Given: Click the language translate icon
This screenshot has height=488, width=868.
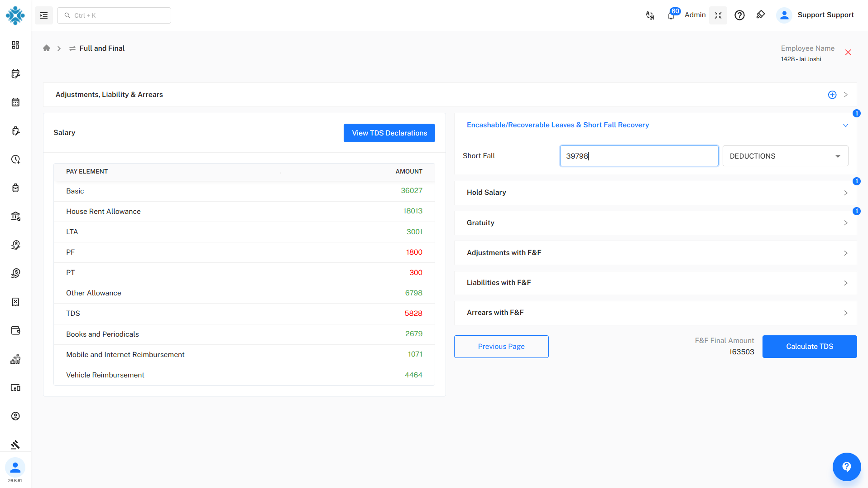Looking at the screenshot, I should click(x=650, y=15).
